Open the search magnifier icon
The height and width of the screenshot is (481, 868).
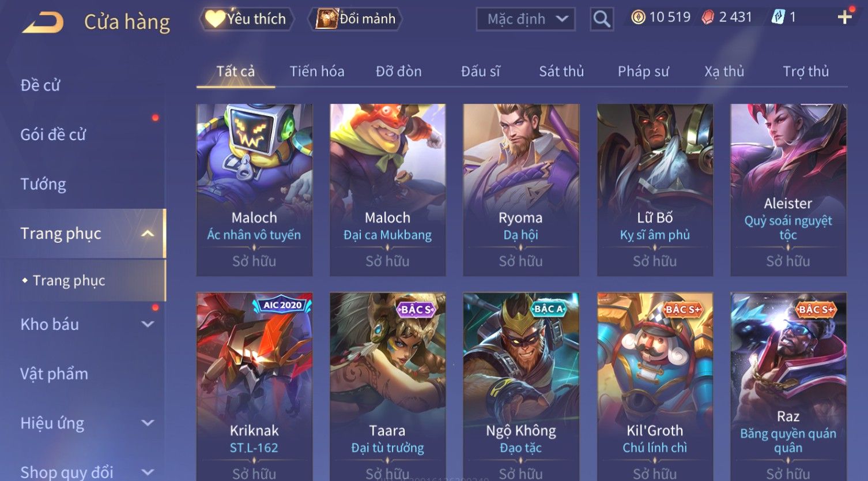click(x=602, y=19)
